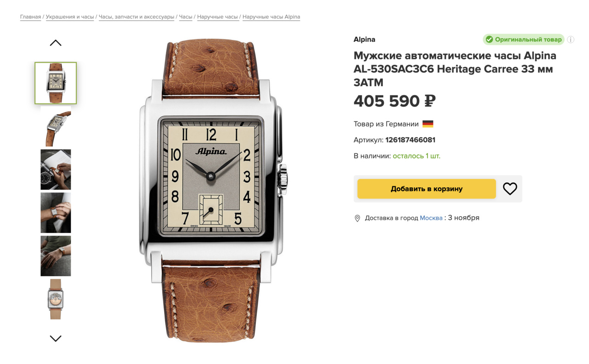Add item to favorites with heart icon
Image resolution: width=589 pixels, height=364 pixels.
pyautogui.click(x=510, y=189)
